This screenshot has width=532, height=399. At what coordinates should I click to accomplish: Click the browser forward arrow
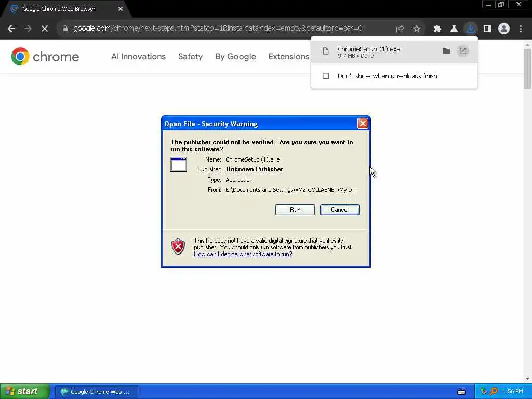pyautogui.click(x=28, y=29)
